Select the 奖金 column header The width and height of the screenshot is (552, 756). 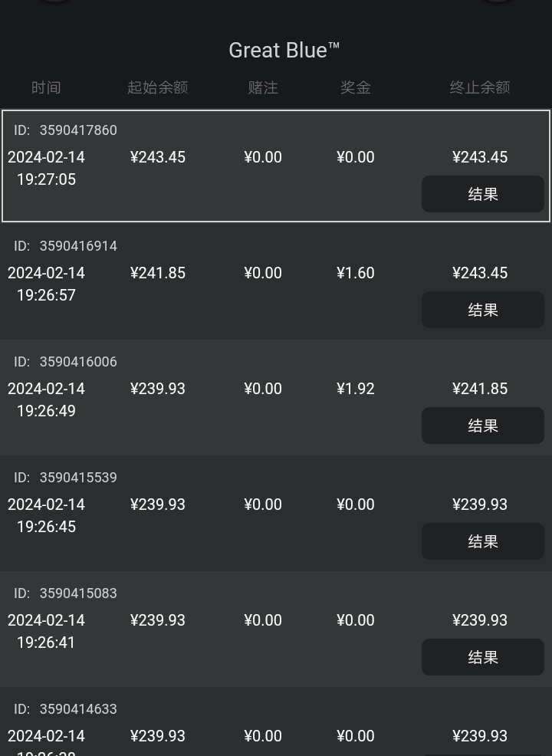coord(356,87)
